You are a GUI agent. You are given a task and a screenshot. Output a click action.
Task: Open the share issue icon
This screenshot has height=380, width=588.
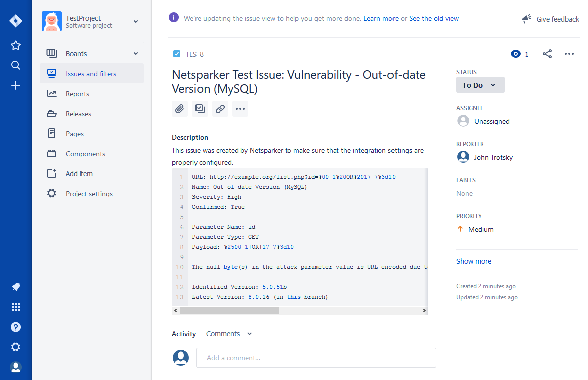(547, 54)
